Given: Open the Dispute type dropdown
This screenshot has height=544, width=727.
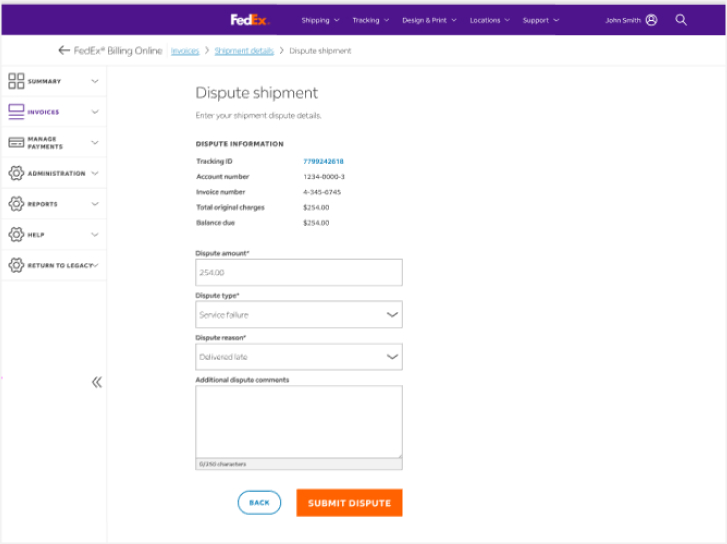Looking at the screenshot, I should tap(298, 315).
